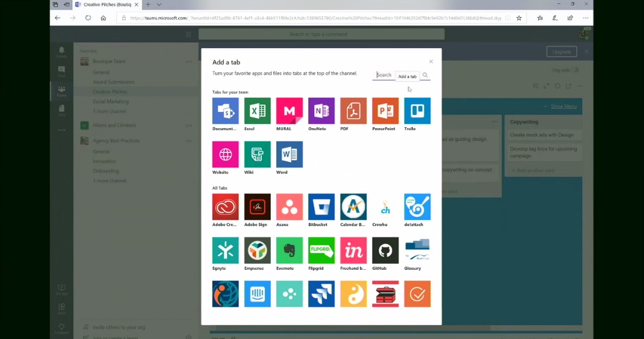644x339 pixels.
Task: Open Chat in Teams sidebar
Action: coord(61,72)
